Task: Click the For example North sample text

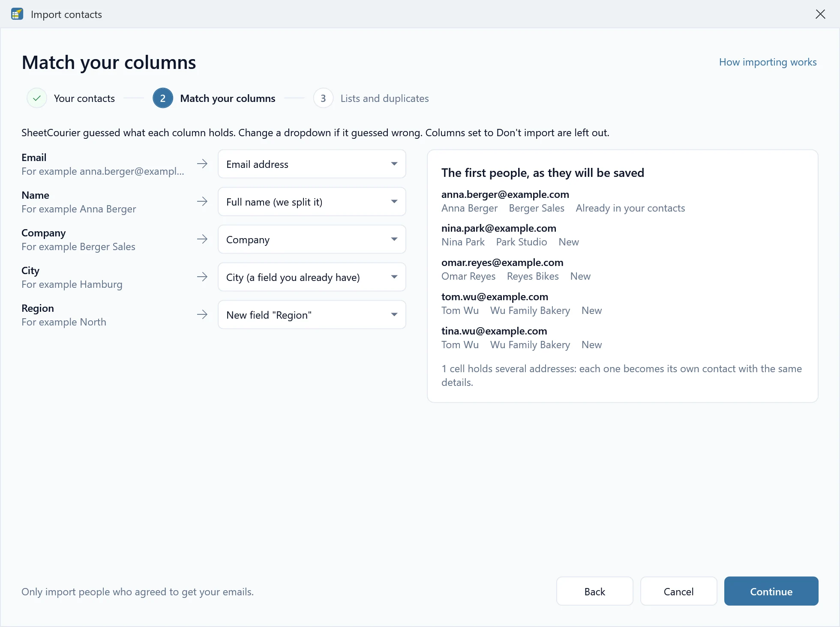Action: pyautogui.click(x=64, y=322)
